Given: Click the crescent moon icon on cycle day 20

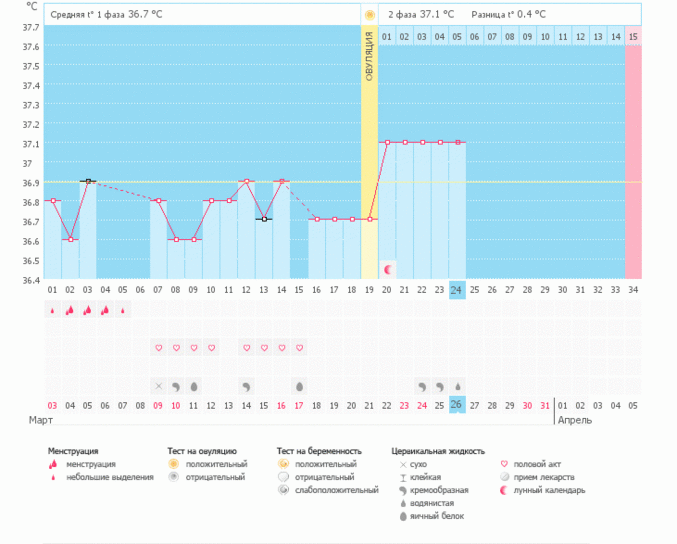Looking at the screenshot, I should point(388,270).
